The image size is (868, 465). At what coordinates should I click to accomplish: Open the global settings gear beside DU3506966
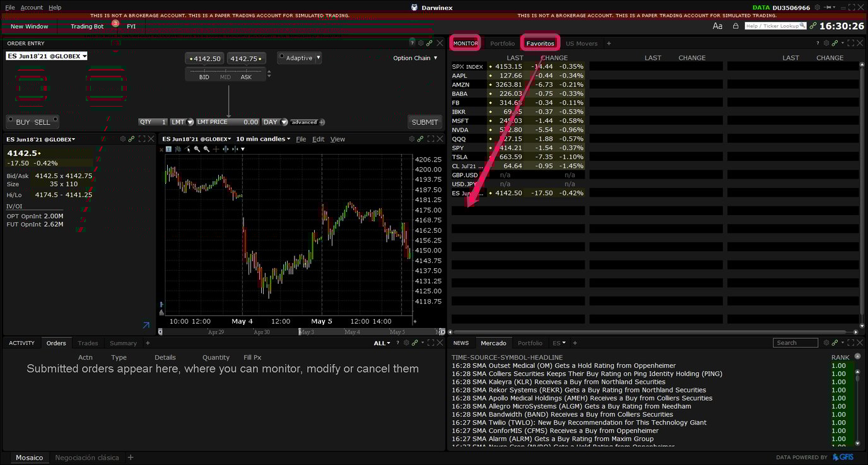[818, 8]
